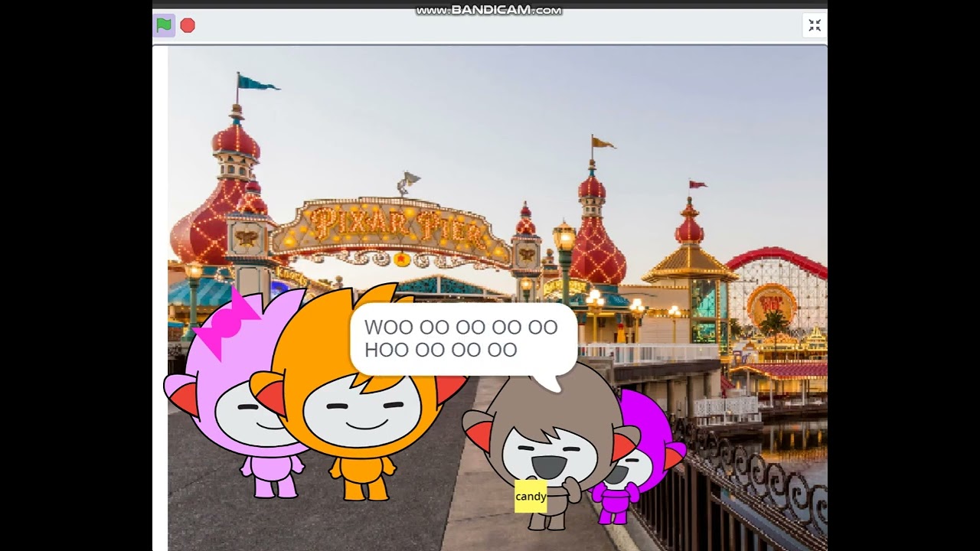Click the gray laughing character sprite
This screenshot has width=980, height=551.
point(551,448)
